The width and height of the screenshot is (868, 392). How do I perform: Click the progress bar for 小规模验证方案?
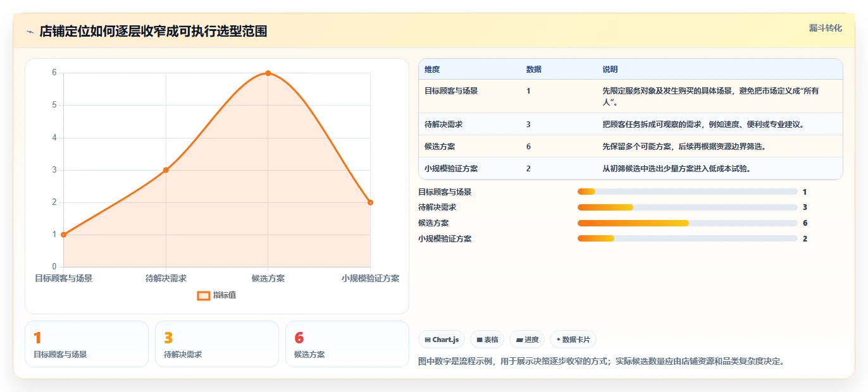pos(687,238)
